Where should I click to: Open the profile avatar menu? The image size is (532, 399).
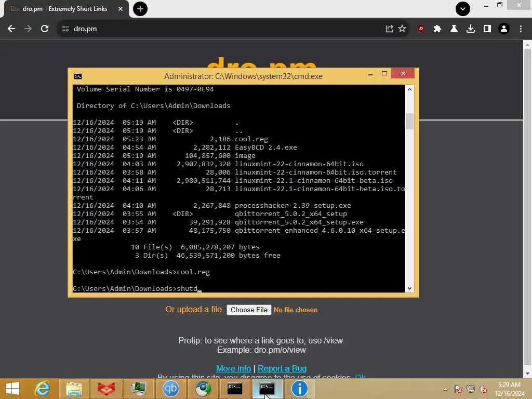click(x=504, y=29)
